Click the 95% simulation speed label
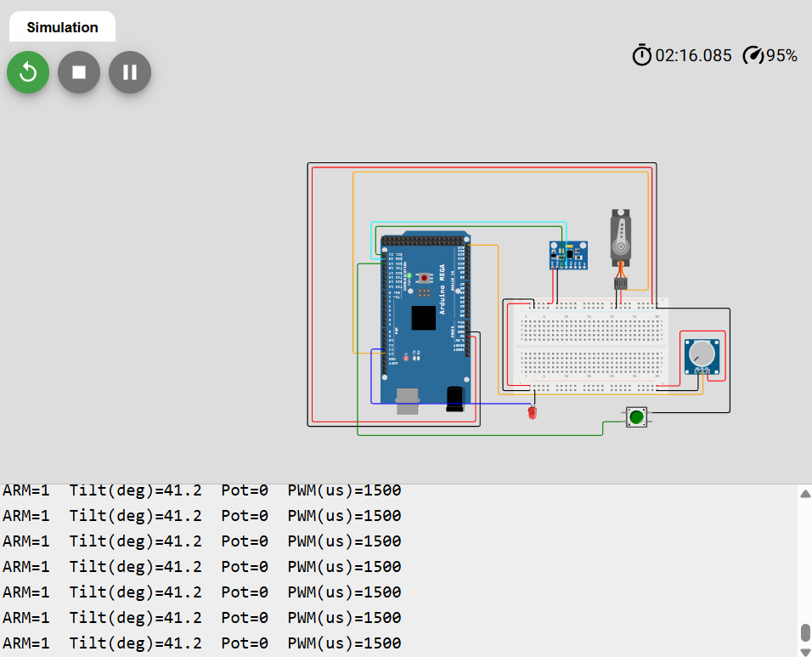Viewport: 812px width, 657px height. [781, 55]
